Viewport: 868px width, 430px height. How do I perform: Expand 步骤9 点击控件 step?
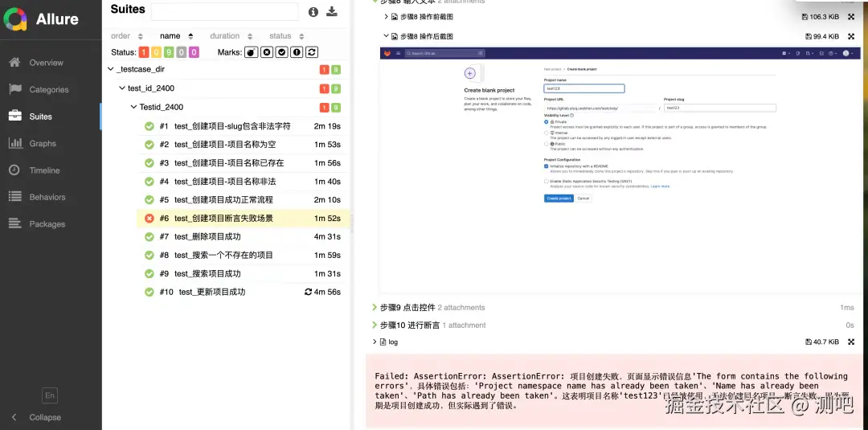point(375,308)
